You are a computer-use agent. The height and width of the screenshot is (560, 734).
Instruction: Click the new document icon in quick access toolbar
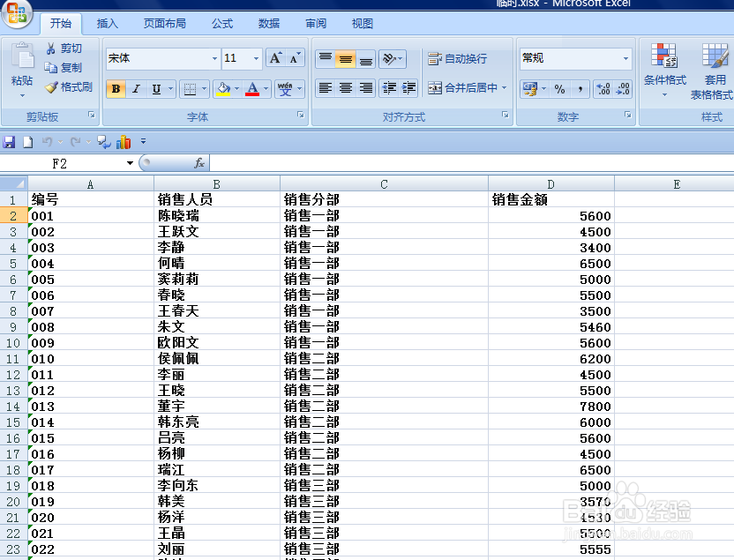tap(28, 142)
